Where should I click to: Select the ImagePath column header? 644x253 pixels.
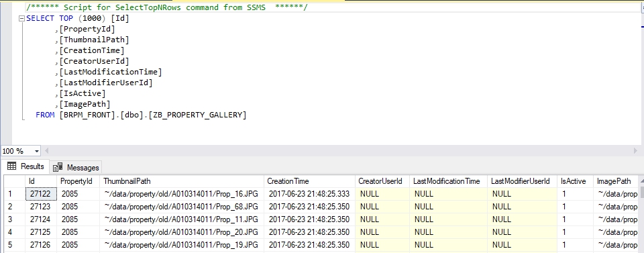[616, 181]
